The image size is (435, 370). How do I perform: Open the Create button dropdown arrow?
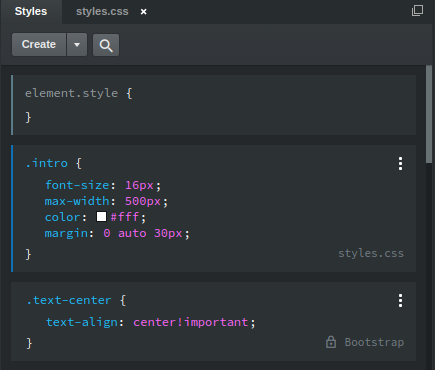[x=77, y=45]
